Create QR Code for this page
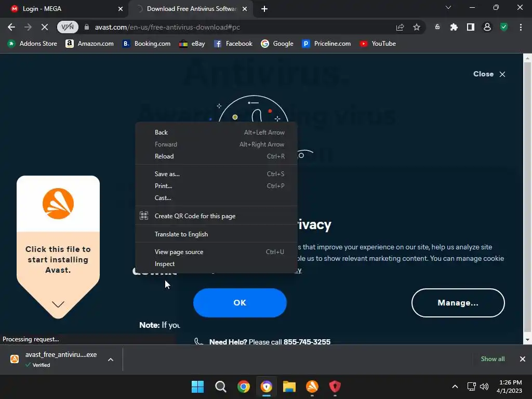Screen dimensions: 532x399 [x=217, y=216]
